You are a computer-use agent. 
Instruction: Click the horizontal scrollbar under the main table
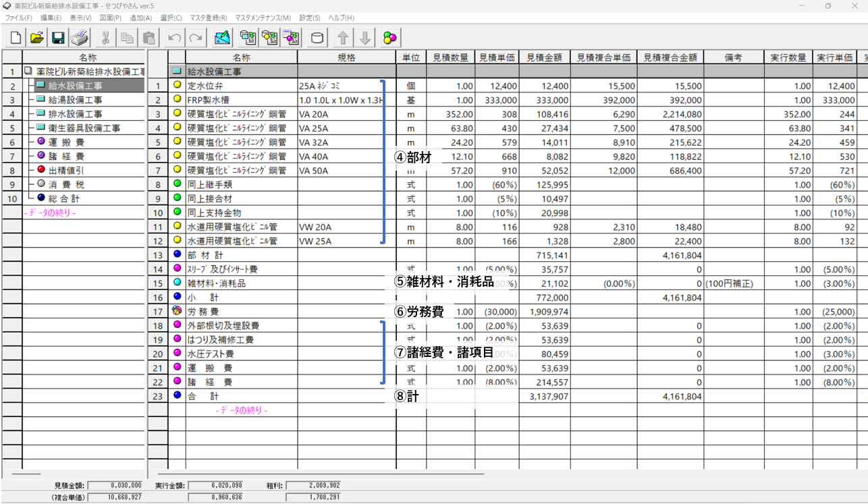317,474
